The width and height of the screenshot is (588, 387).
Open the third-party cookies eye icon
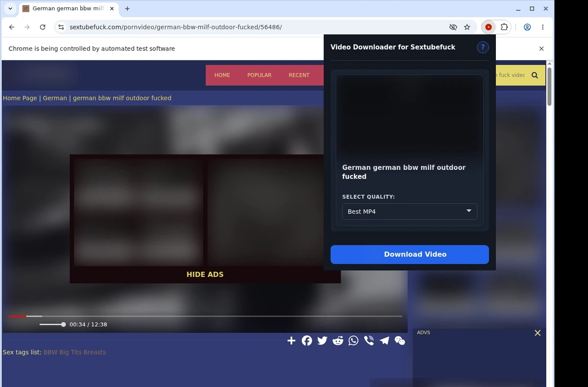[453, 27]
